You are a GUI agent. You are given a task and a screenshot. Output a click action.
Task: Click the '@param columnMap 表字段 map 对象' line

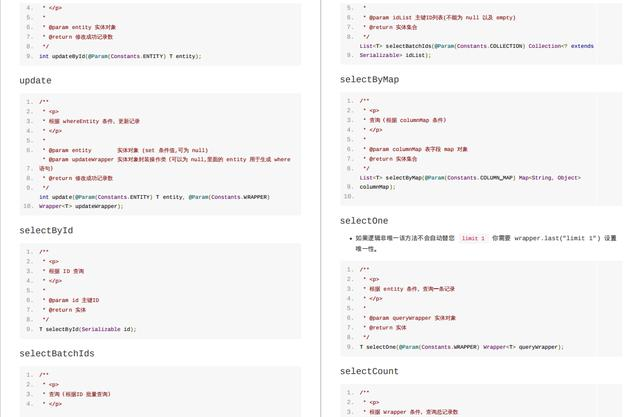[416, 150]
